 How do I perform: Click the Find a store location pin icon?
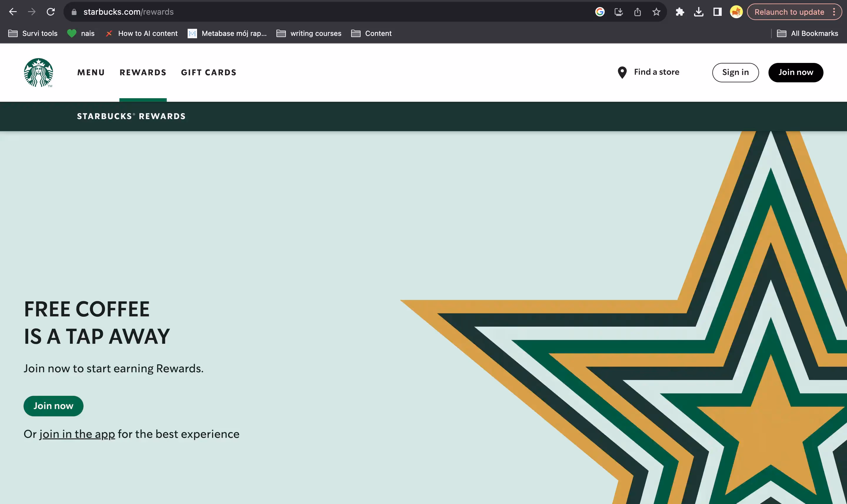pos(622,72)
